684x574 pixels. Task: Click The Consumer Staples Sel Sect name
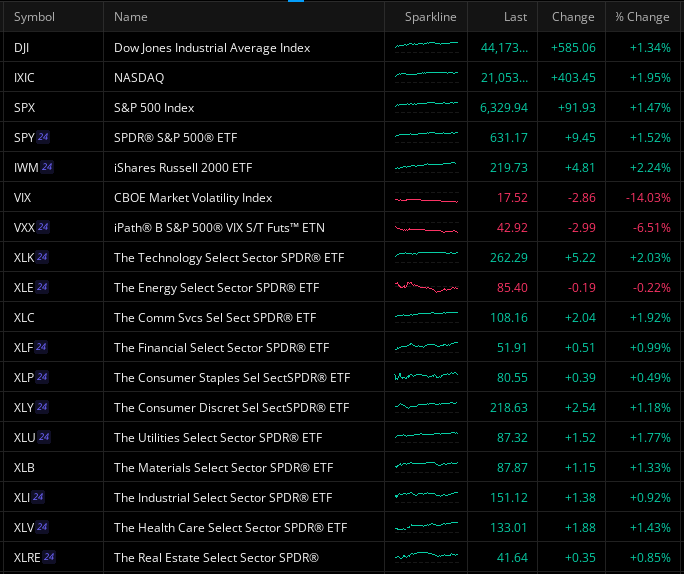(232, 377)
